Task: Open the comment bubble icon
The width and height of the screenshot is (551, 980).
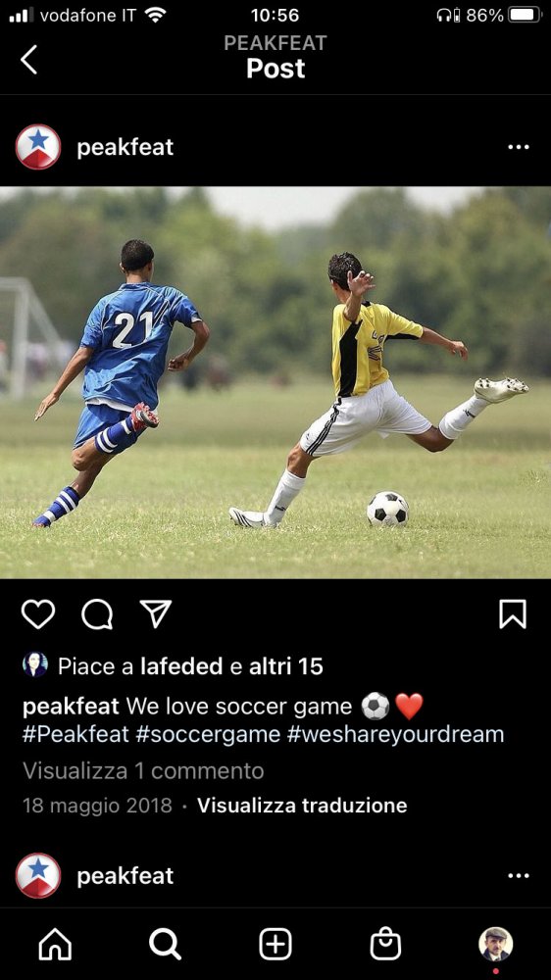Action: 97,614
